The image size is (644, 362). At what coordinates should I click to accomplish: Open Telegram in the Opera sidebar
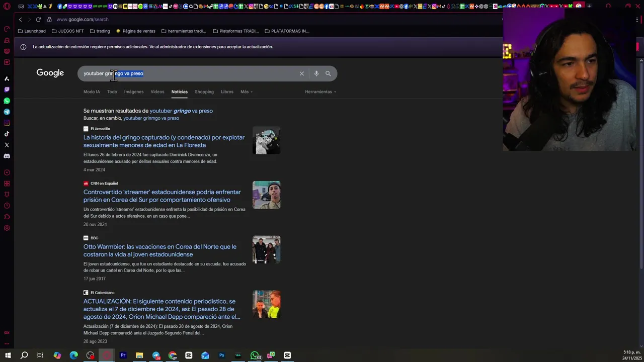(7, 112)
